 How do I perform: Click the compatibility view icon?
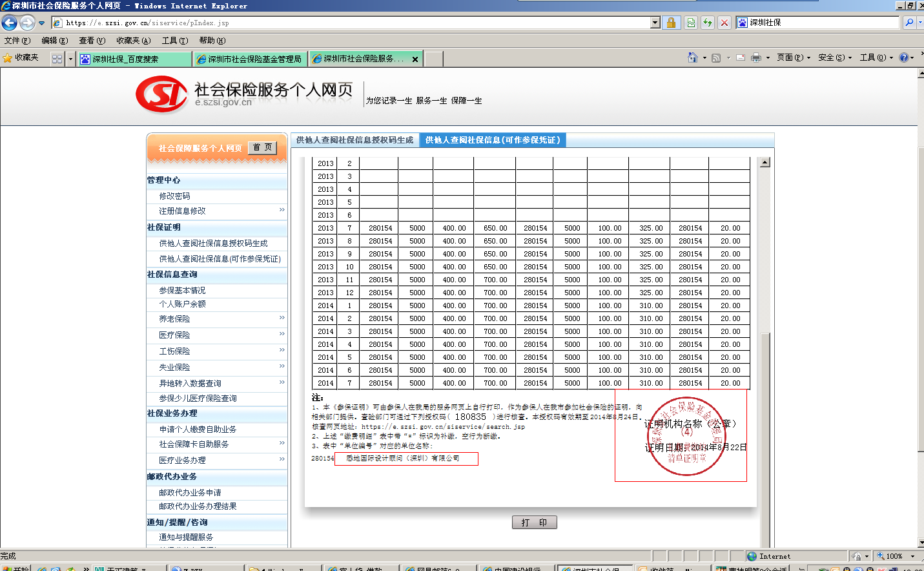click(691, 23)
